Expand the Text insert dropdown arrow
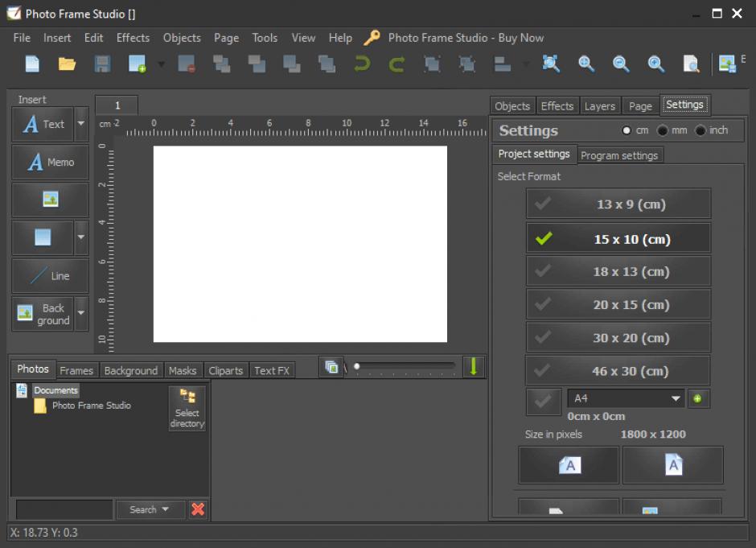Screen dimensions: 756x548 click(81, 124)
